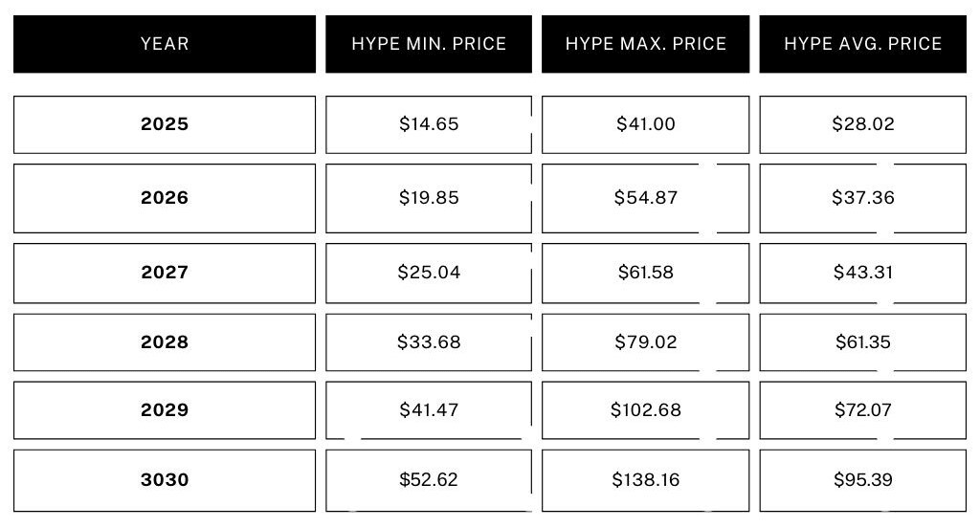Select the 2026 year cell
980x528 pixels.
click(165, 198)
